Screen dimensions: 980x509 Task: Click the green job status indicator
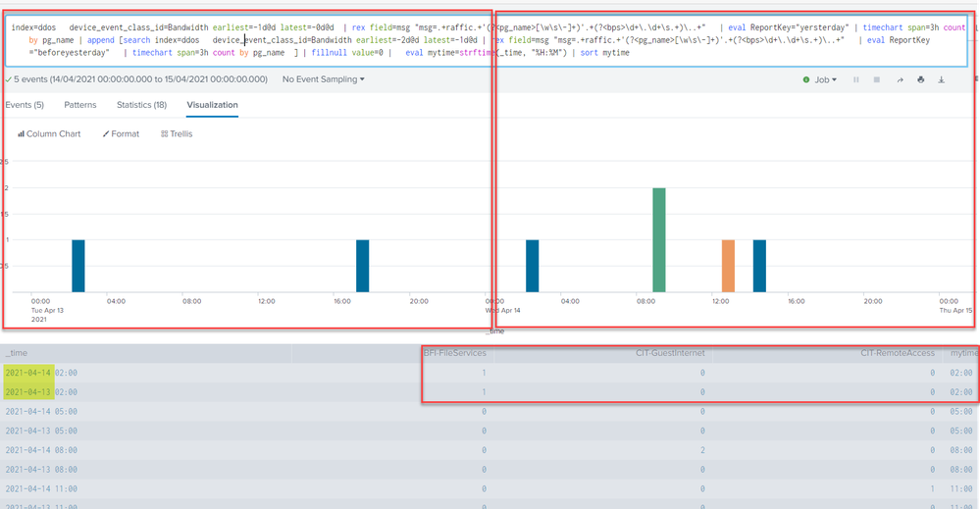pos(806,80)
